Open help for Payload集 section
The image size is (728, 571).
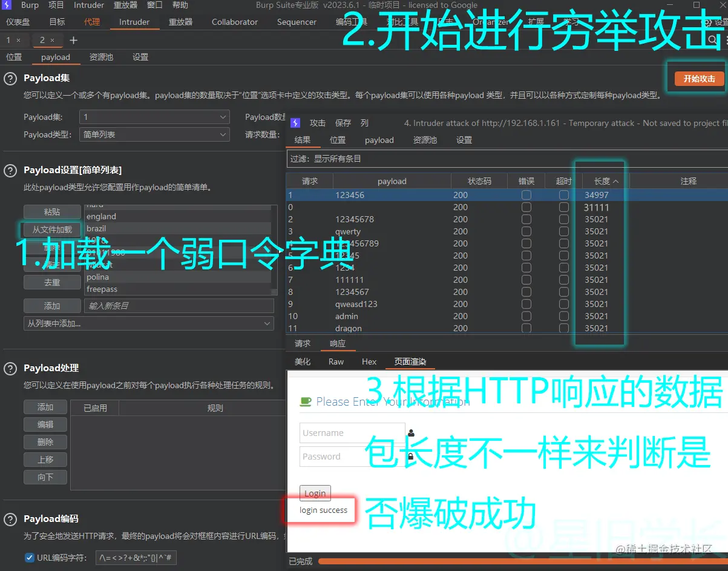(x=10, y=79)
